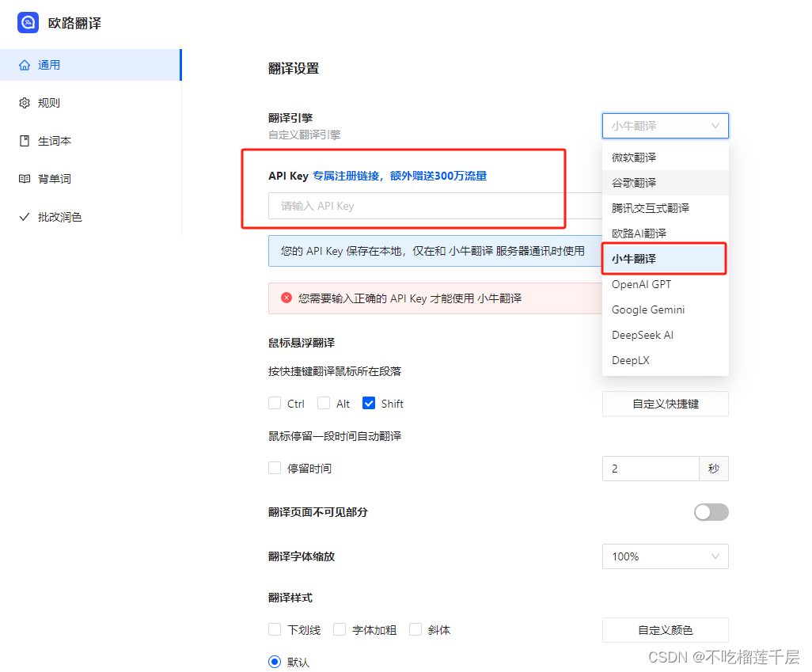This screenshot has height=672, width=812.
Task: Choose Google Gemini engine option
Action: [x=665, y=309]
